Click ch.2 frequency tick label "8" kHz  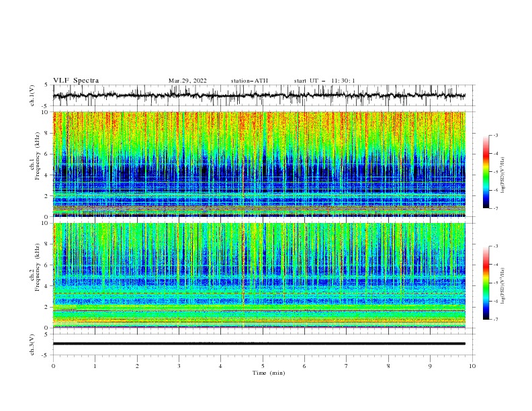click(x=47, y=244)
